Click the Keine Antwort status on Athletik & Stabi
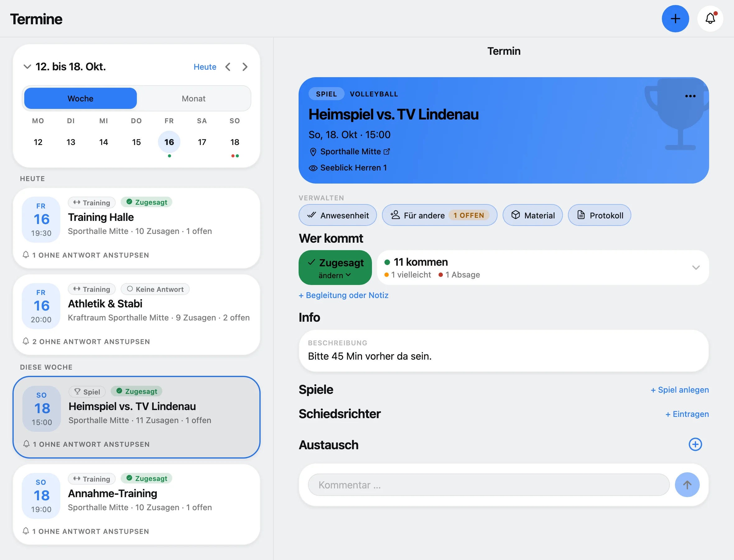 155,289
